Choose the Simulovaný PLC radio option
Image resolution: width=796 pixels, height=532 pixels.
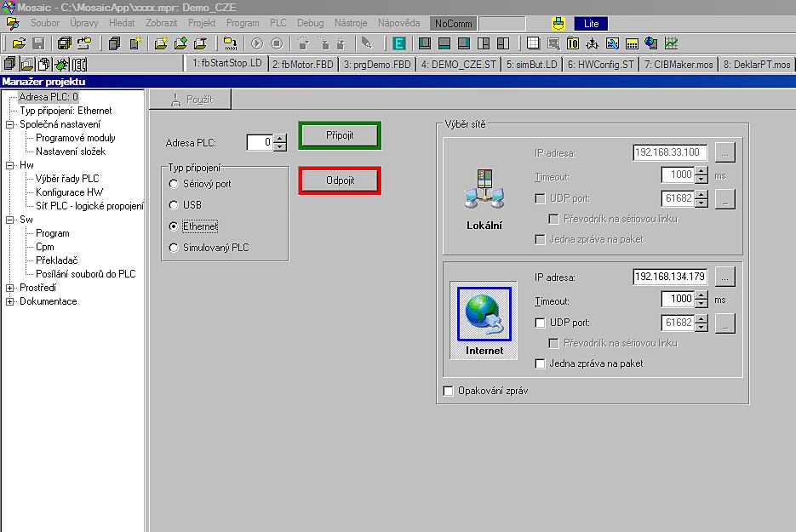175,248
